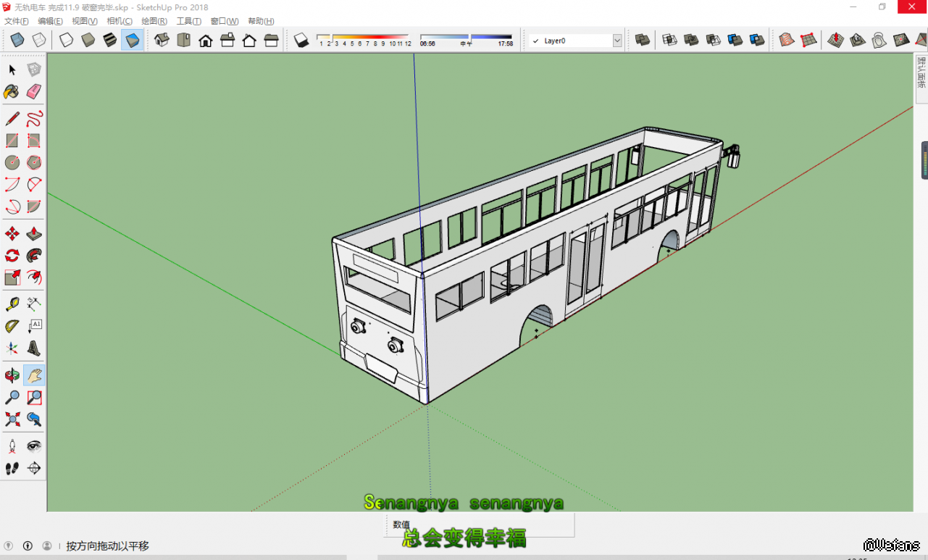Select the Tape Measure tool
Image resolution: width=928 pixels, height=560 pixels.
coord(12,304)
